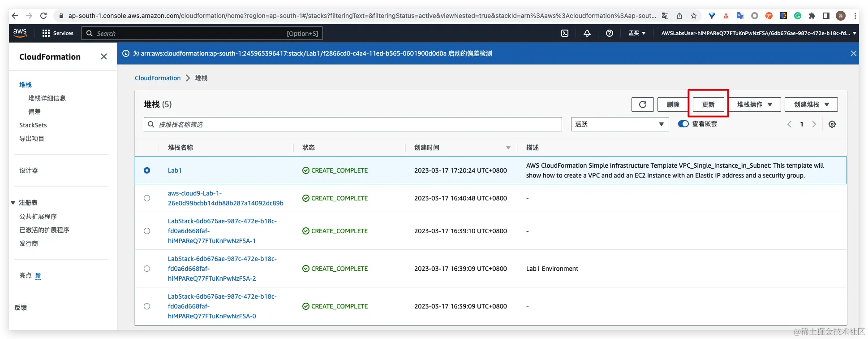The height and width of the screenshot is (339, 868).
Task: Open the Chrome three-dot menu
Action: [855, 16]
